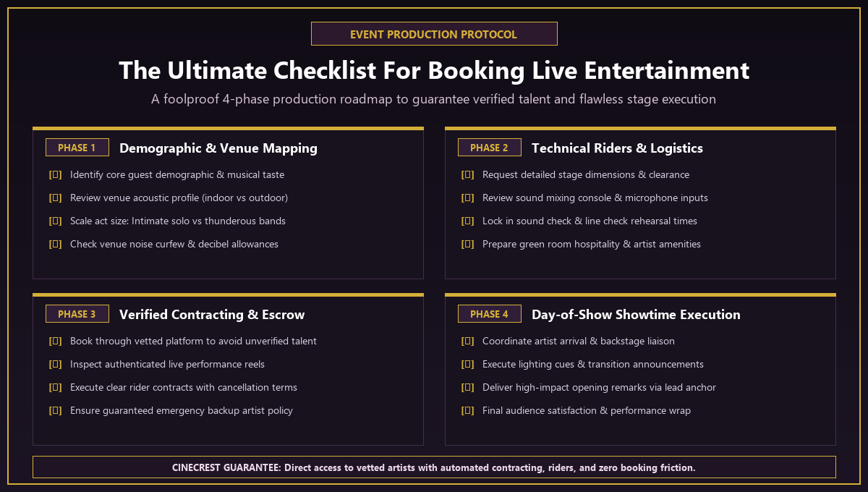
Task: Select the Technical Riders & Logistics heading
Action: 617,148
